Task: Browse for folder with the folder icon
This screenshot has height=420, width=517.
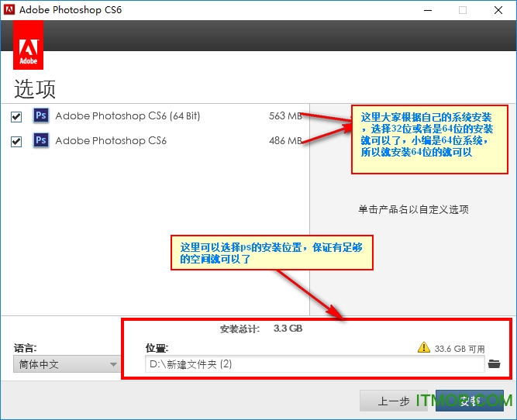Action: (x=494, y=364)
